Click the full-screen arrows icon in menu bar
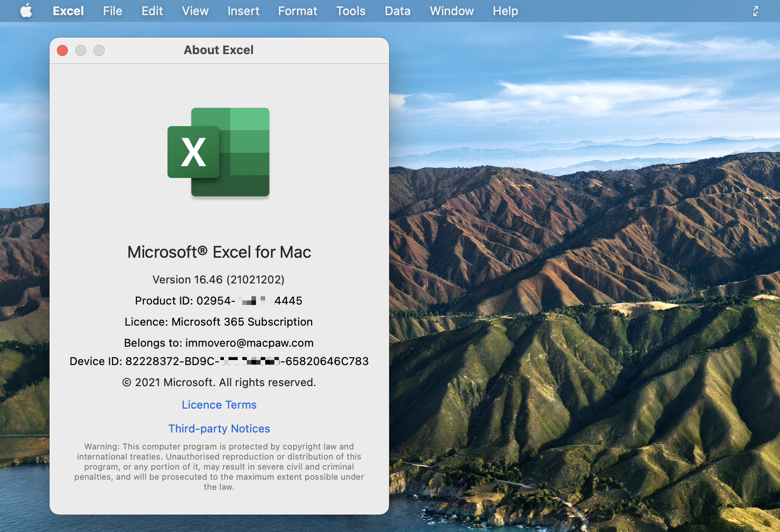This screenshot has width=780, height=532. [x=755, y=11]
